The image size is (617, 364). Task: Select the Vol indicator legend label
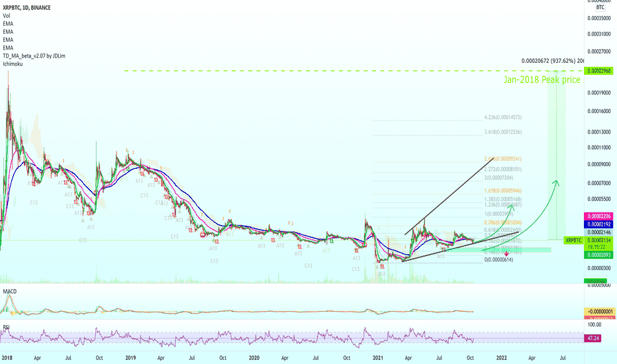[x=7, y=16]
